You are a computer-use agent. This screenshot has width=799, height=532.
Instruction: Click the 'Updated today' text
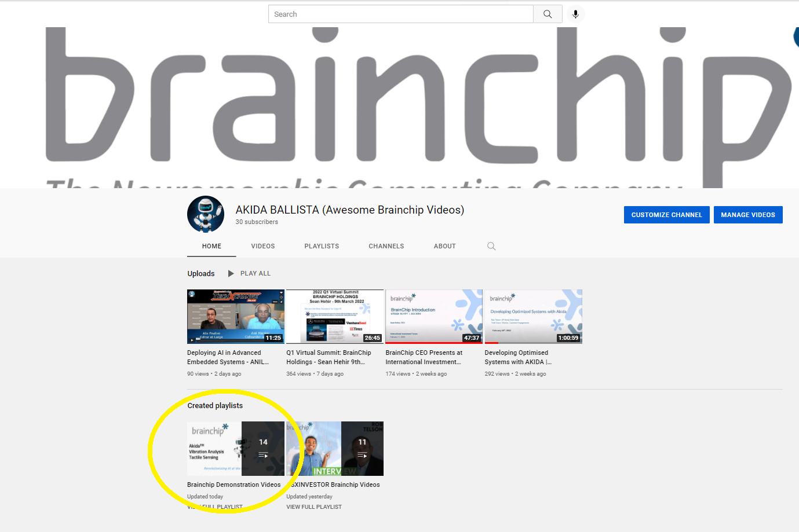pos(205,497)
